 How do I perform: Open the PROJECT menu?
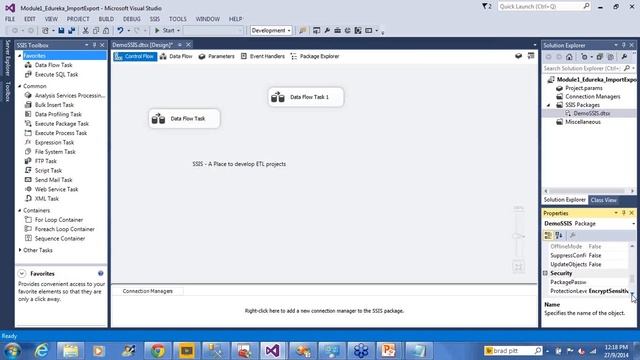point(78,19)
